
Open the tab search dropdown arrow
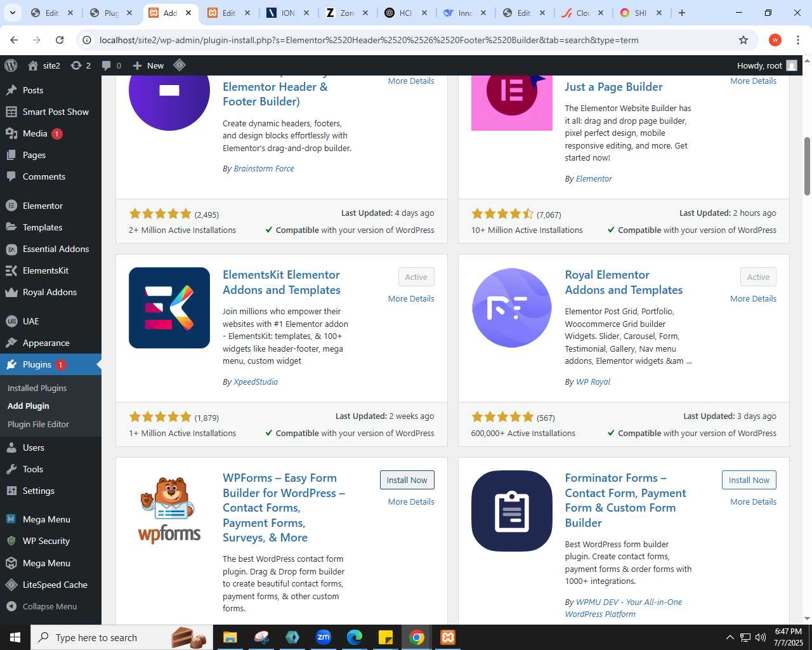pyautogui.click(x=12, y=13)
